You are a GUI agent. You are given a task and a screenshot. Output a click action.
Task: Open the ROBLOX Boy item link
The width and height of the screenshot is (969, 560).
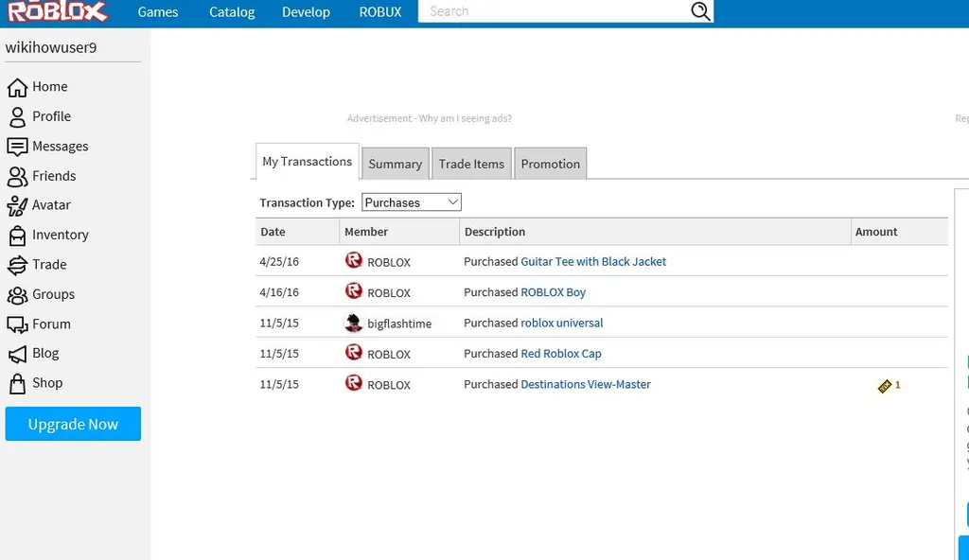[553, 292]
